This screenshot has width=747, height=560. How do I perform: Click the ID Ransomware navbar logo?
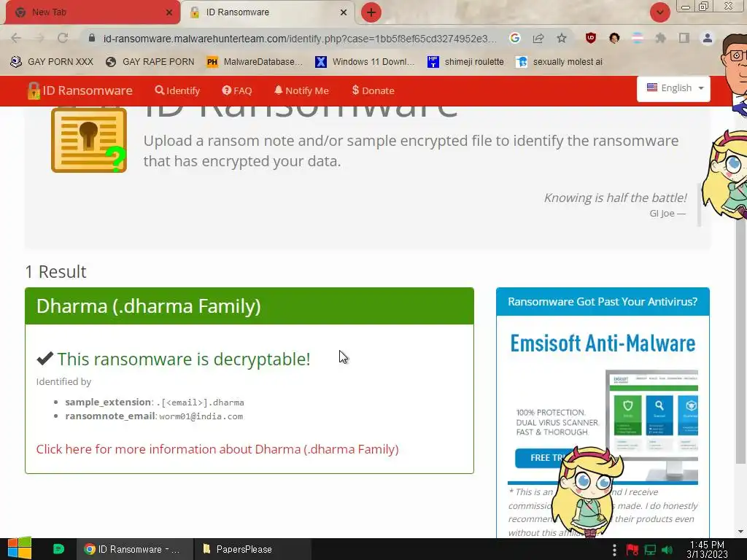80,90
